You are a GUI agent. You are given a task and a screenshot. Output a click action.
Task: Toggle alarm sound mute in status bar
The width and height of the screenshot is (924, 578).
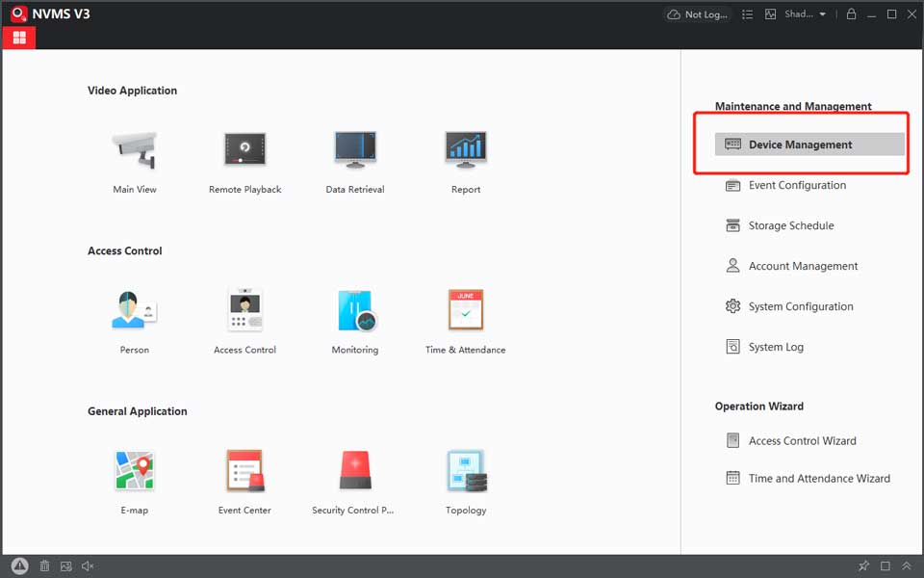pyautogui.click(x=89, y=566)
